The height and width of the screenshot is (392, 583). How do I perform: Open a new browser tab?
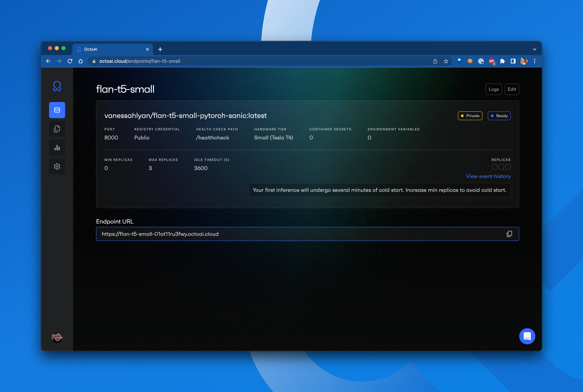point(160,50)
